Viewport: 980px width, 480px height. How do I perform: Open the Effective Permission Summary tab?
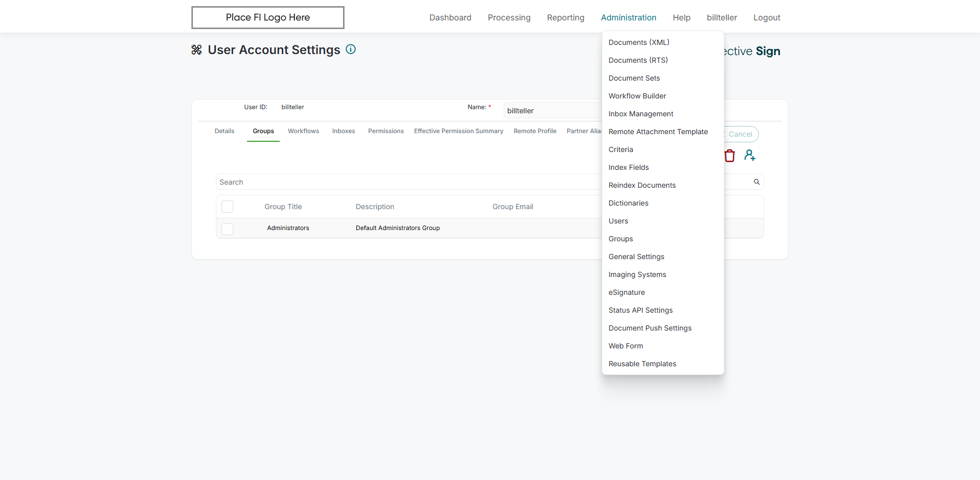pyautogui.click(x=458, y=131)
